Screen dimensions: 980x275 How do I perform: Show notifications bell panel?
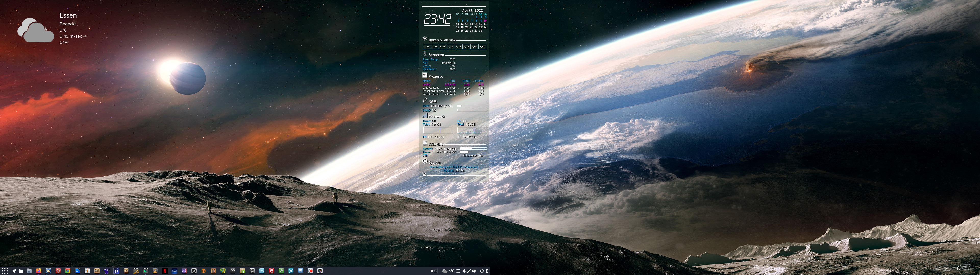click(x=464, y=271)
